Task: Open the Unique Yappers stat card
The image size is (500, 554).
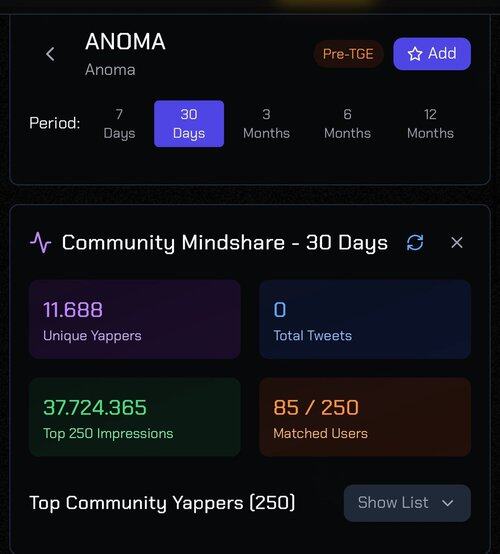Action: tap(135, 319)
